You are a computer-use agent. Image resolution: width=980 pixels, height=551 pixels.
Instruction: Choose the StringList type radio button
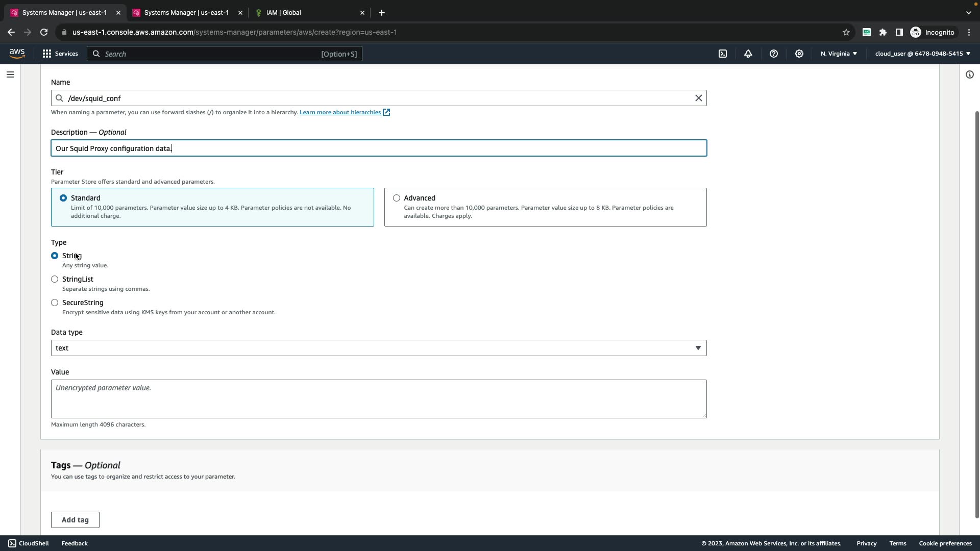55,279
